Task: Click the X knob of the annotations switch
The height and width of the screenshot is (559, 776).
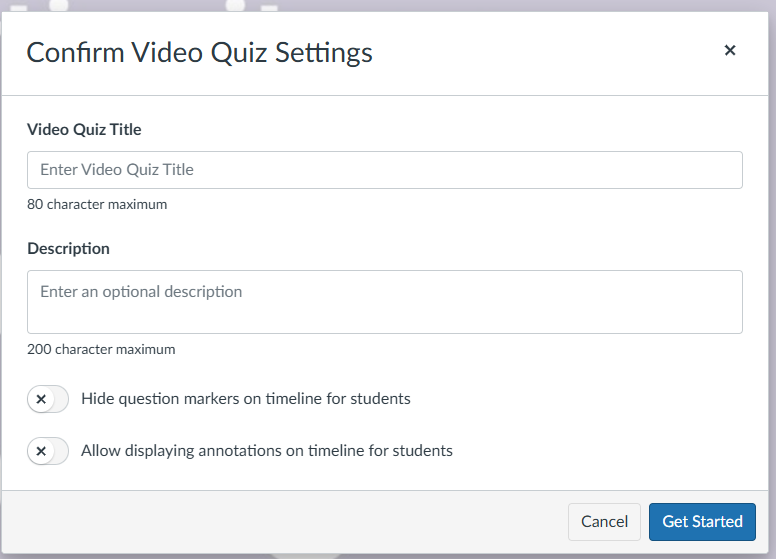Action: (41, 451)
